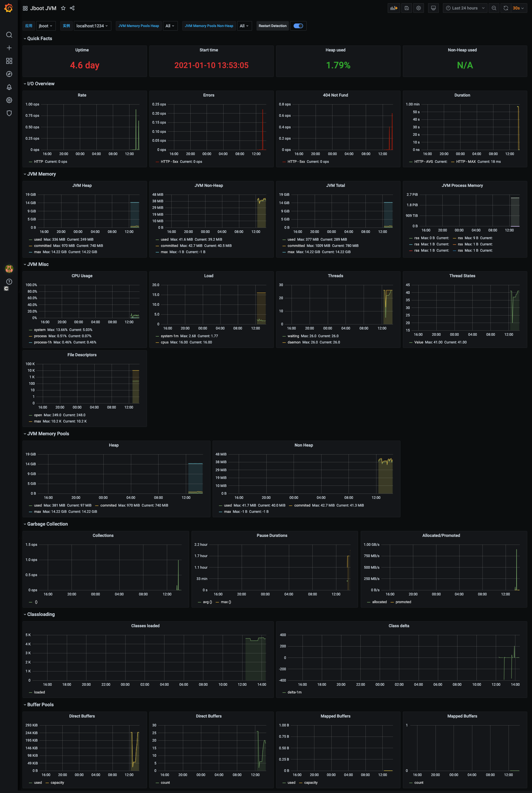Share the dashboard using share icon

[72, 8]
